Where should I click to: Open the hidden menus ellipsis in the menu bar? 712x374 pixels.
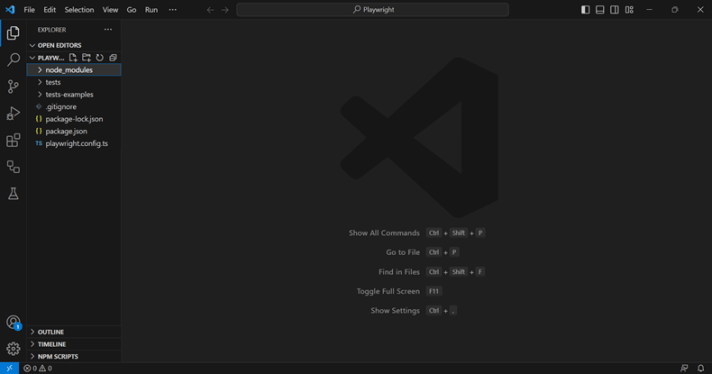point(173,10)
